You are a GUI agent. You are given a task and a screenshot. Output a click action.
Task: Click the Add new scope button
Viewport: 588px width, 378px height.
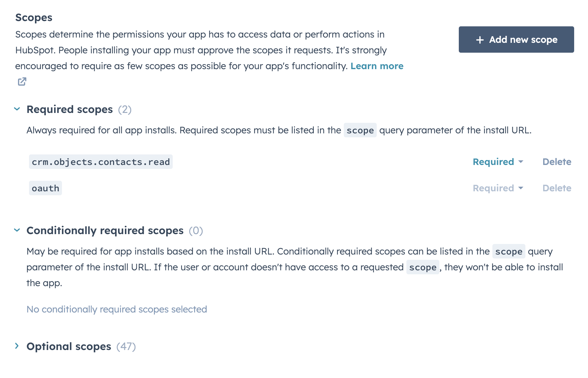click(516, 40)
